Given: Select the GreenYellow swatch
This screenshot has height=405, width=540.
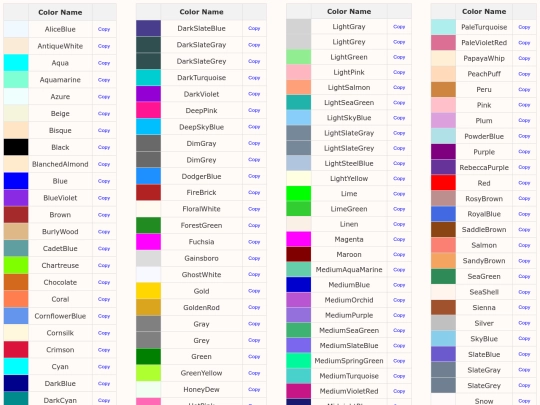Looking at the screenshot, I should pos(148,373).
